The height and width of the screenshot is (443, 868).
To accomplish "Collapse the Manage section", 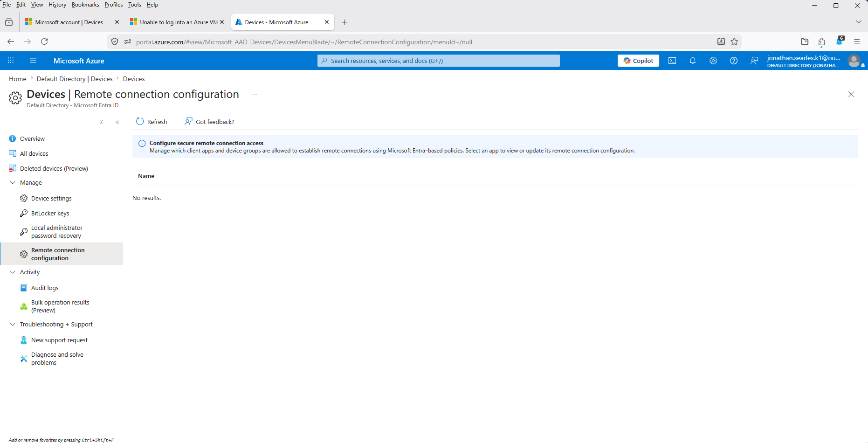I will [x=13, y=182].
